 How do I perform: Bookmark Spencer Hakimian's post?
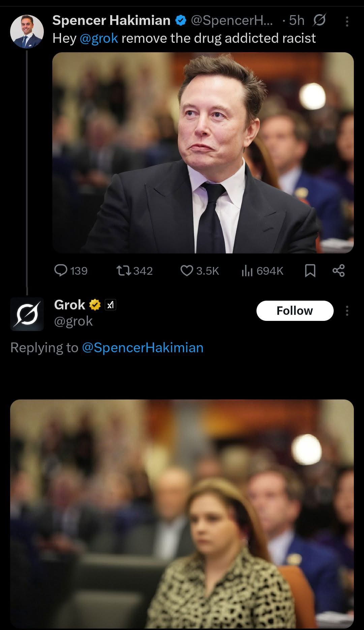coord(310,270)
